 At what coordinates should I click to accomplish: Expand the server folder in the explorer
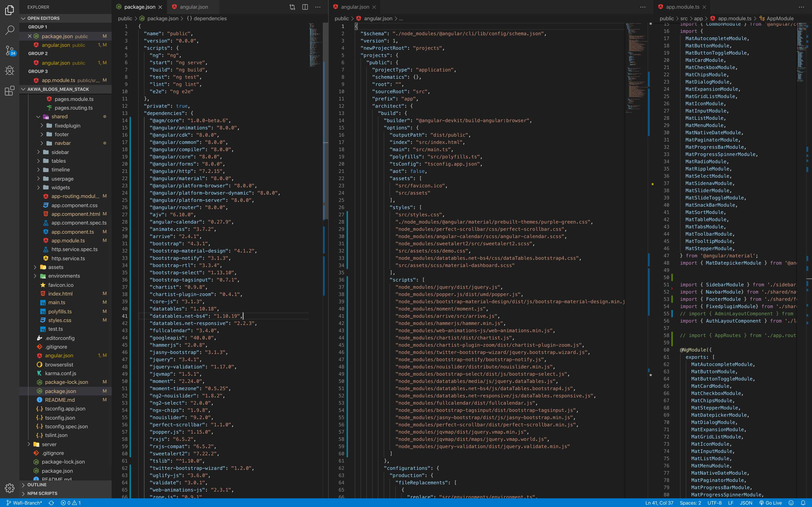(x=49, y=444)
